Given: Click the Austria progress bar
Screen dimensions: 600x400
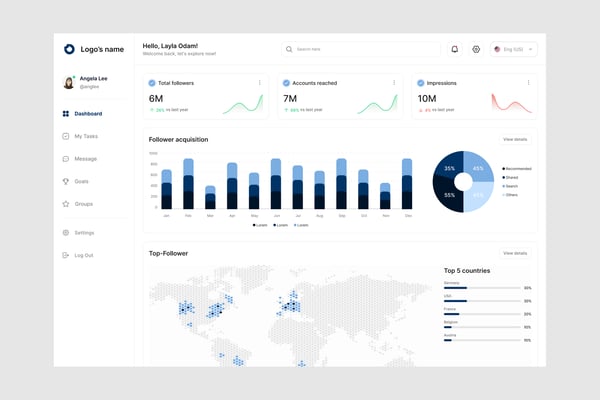Looking at the screenshot, I should click(x=482, y=340).
